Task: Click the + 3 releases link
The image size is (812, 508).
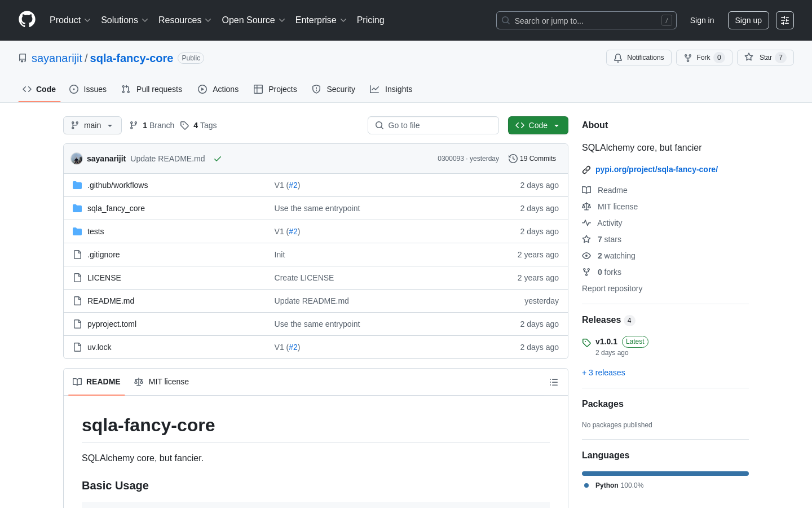Action: pos(603,373)
